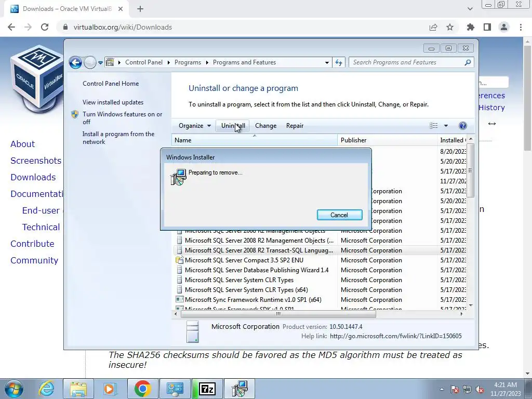Open About link on VirtualBox page
The height and width of the screenshot is (399, 532).
[22, 144]
